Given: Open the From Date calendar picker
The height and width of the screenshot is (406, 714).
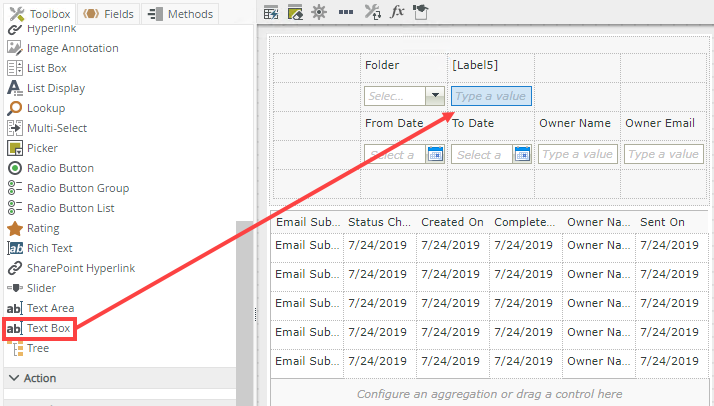Looking at the screenshot, I should tap(435, 155).
